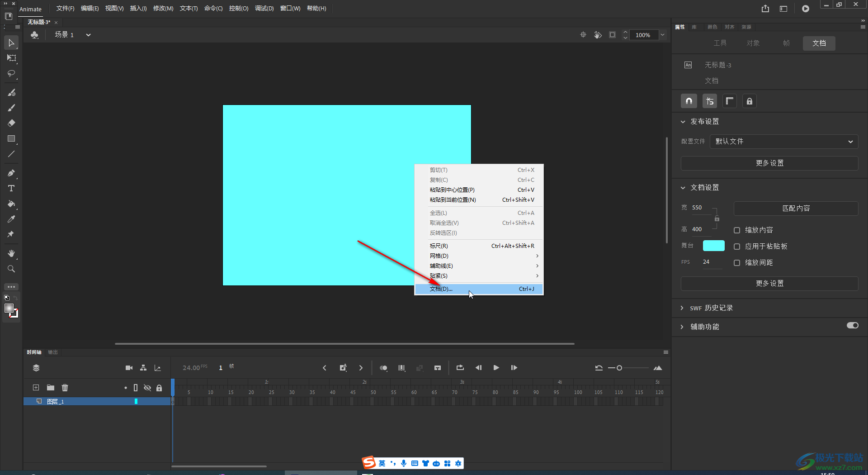Click the new layer plus icon
This screenshot has height=475, width=868.
[36, 388]
